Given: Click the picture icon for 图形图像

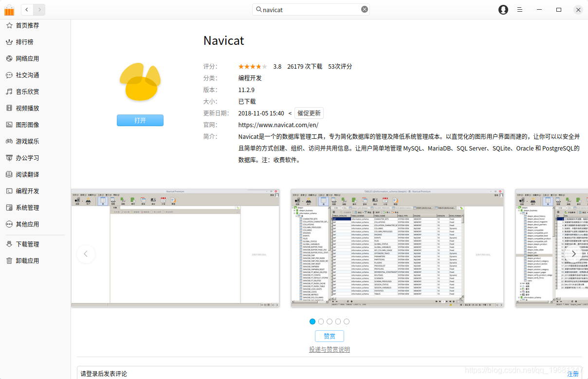Looking at the screenshot, I should [9, 125].
